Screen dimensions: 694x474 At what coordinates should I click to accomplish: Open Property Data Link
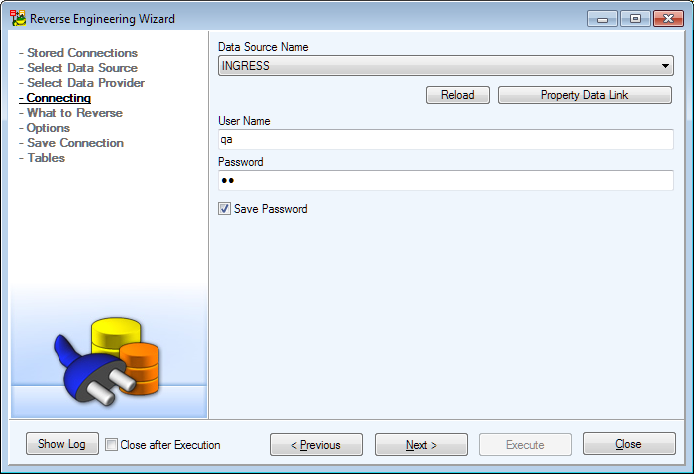pyautogui.click(x=584, y=95)
